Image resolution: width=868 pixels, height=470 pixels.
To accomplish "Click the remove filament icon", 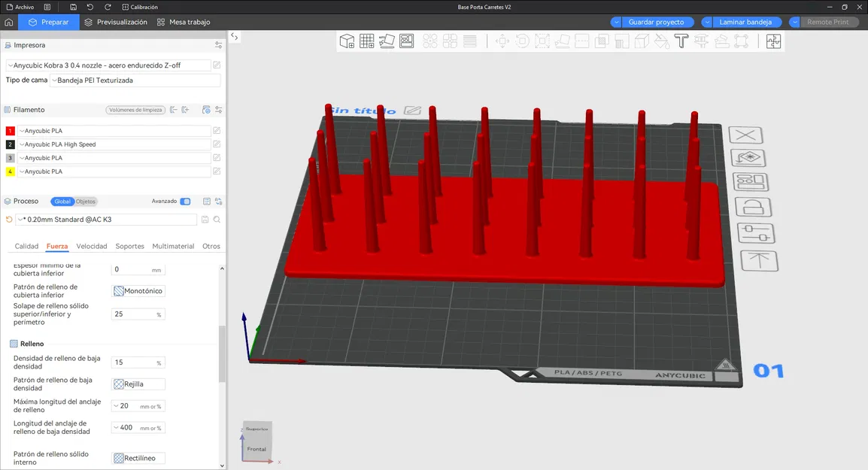I will coord(174,110).
